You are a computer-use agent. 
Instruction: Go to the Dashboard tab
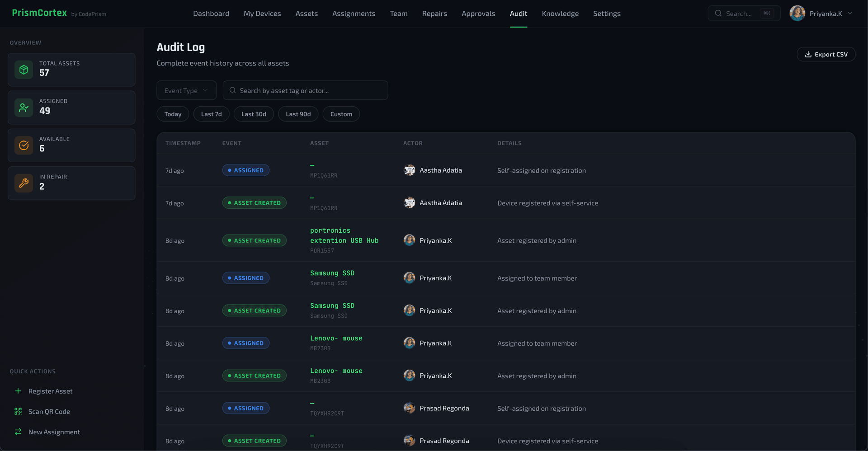click(211, 14)
